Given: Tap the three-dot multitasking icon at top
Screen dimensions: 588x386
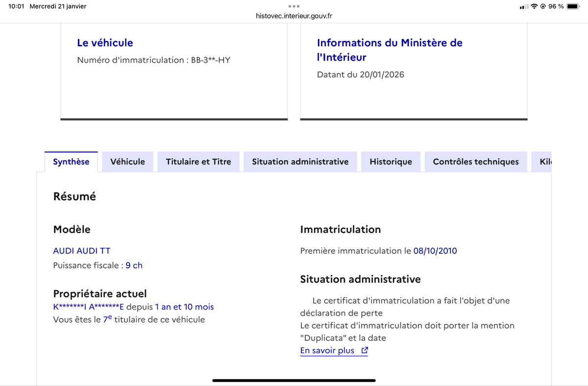Looking at the screenshot, I should click(294, 6).
